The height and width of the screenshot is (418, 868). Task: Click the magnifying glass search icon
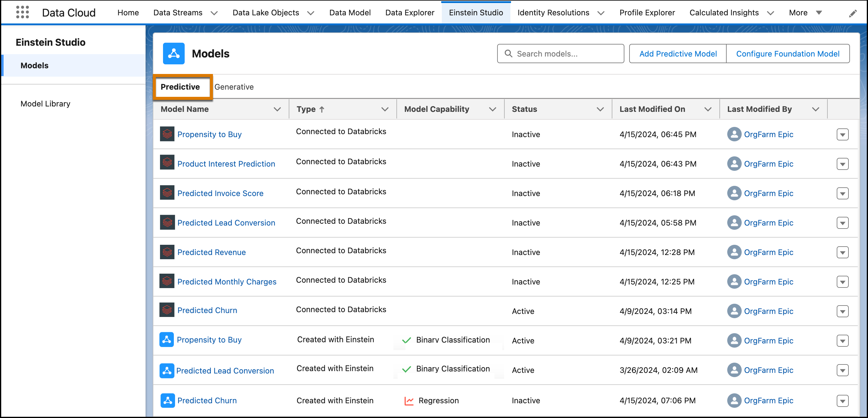click(x=508, y=54)
